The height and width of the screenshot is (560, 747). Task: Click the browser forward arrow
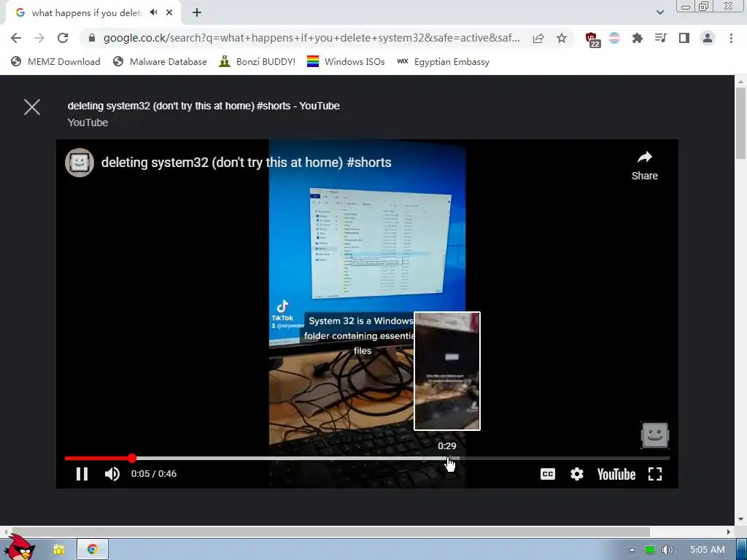click(39, 38)
